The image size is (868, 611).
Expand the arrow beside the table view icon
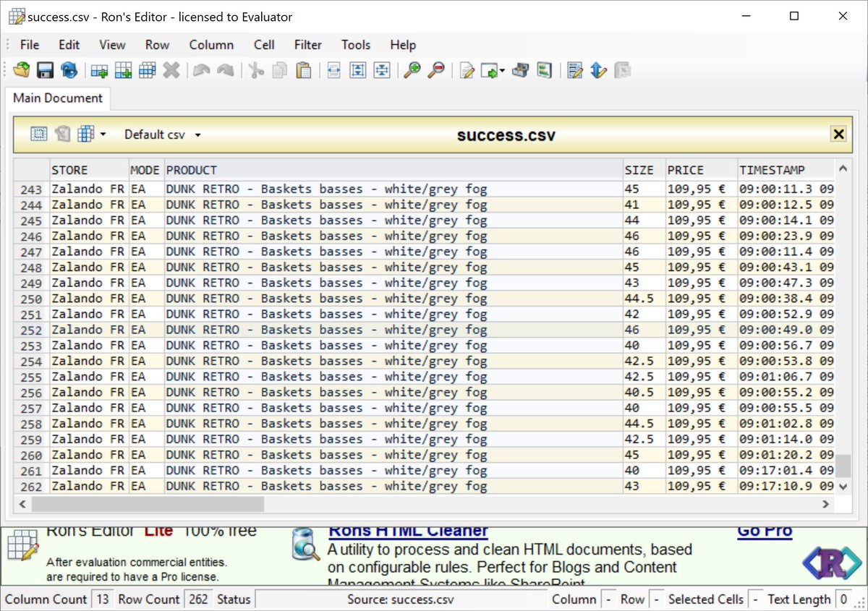(x=103, y=134)
